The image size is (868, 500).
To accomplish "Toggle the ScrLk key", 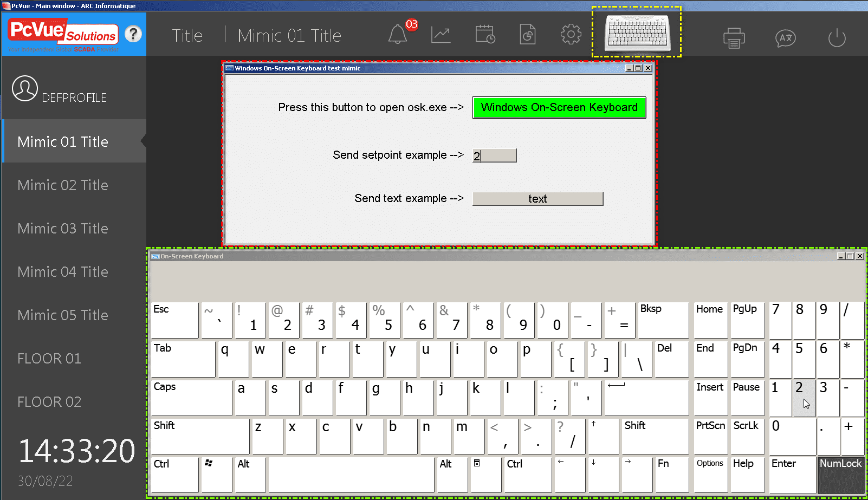I will 747,436.
